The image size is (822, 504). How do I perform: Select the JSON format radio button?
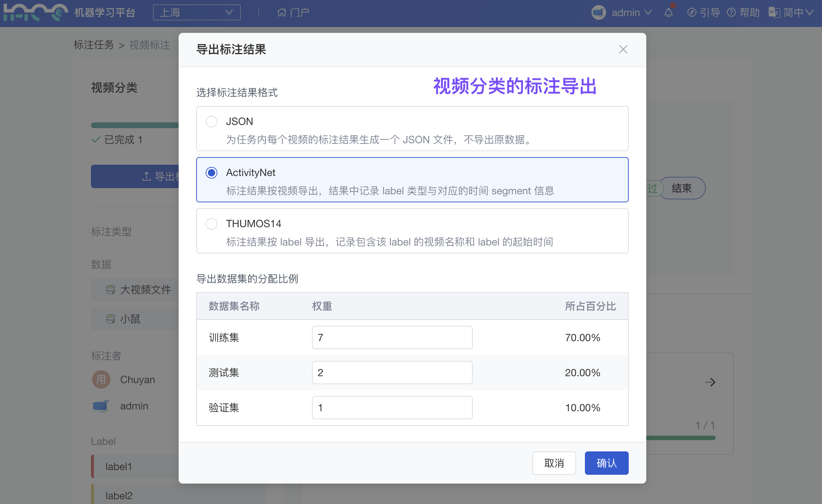point(212,121)
